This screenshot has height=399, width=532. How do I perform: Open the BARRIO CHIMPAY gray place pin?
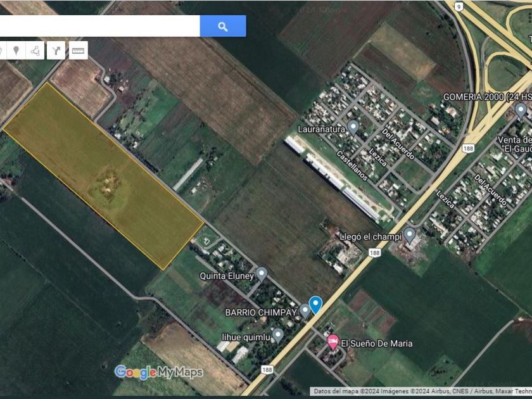click(305, 311)
